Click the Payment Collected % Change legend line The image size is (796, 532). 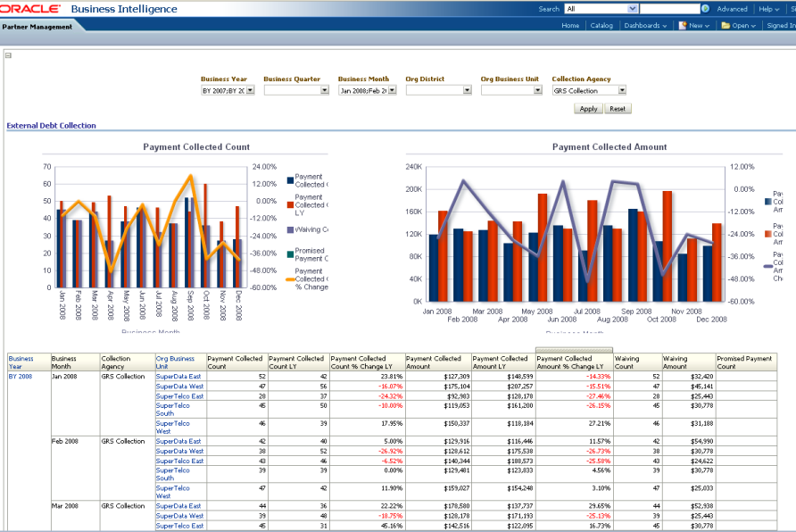click(x=290, y=279)
